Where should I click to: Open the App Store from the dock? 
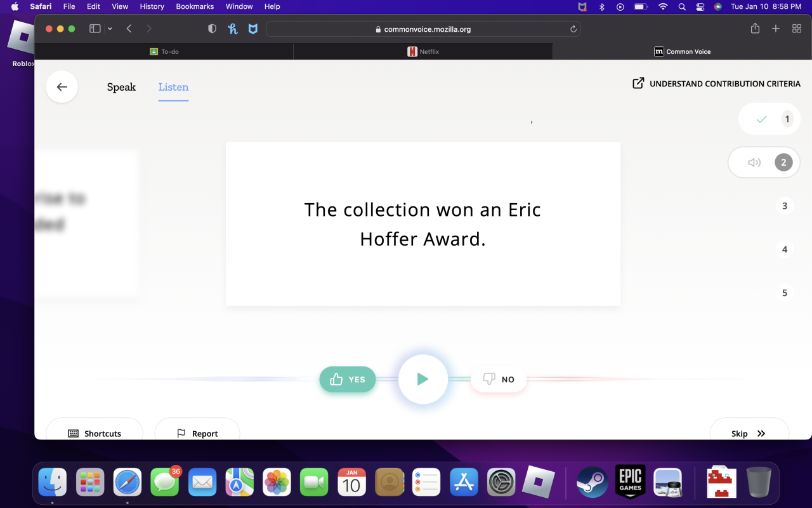click(464, 482)
